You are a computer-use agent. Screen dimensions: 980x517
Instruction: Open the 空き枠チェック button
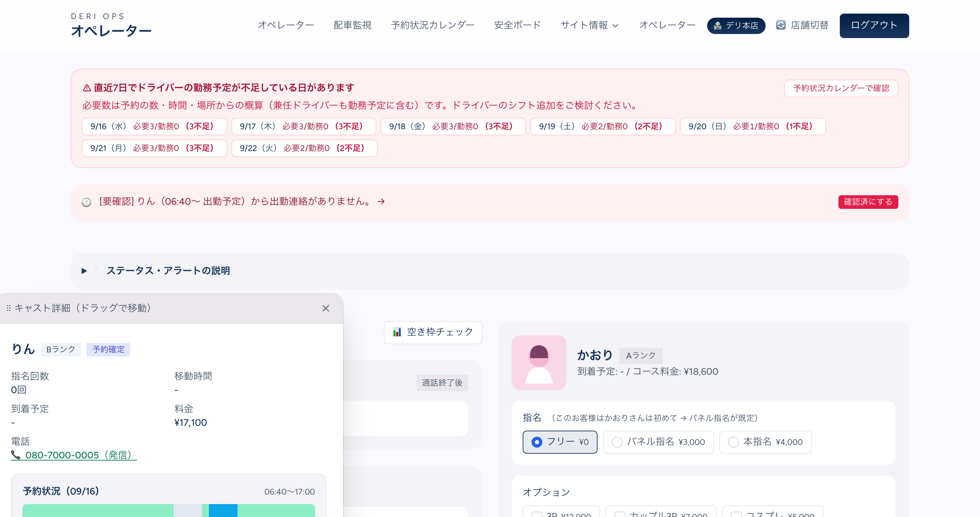click(x=433, y=332)
